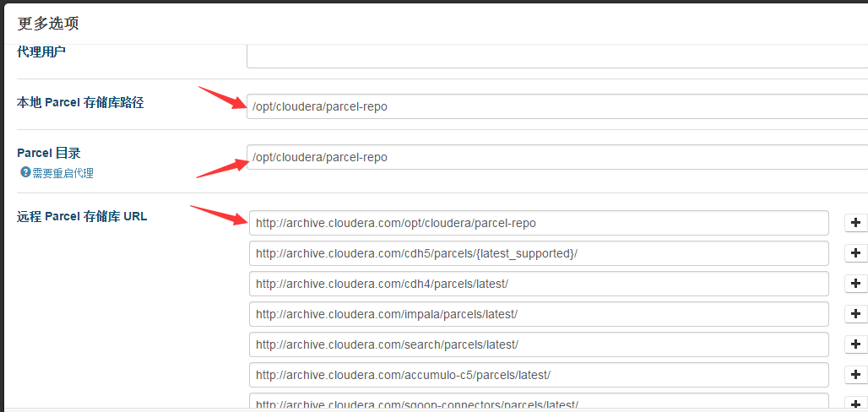
Task: Click the 更多选项 dialog title
Action: (47, 24)
